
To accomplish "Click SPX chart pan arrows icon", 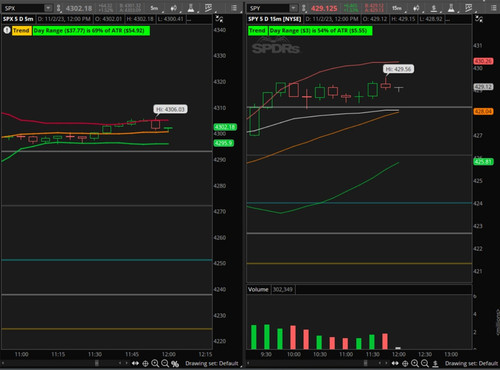I will [135, 364].
